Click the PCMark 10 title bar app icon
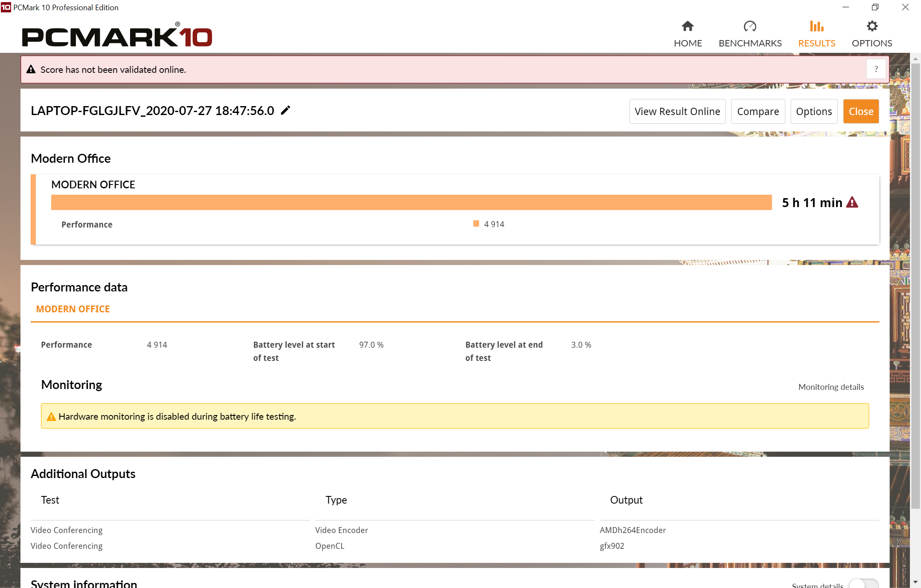The width and height of the screenshot is (921, 588). tap(6, 7)
